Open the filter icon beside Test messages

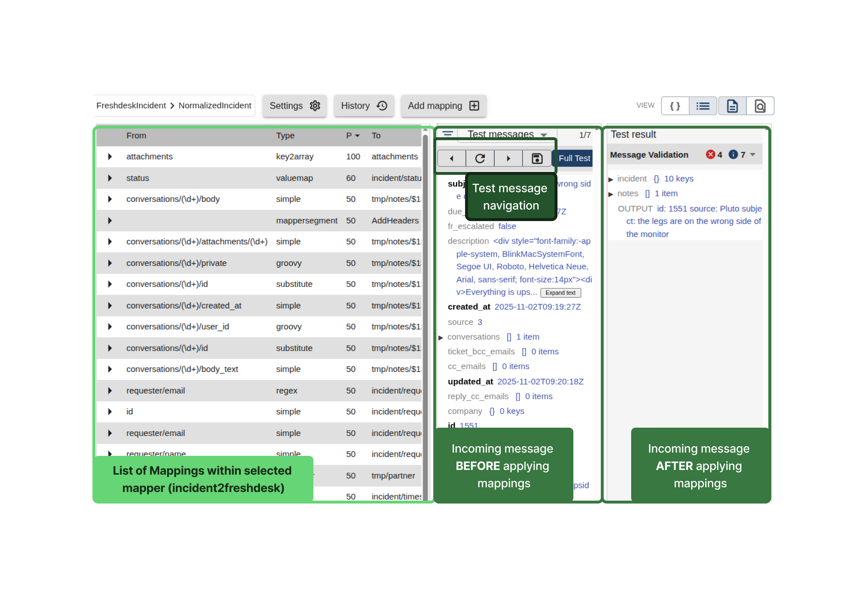point(447,133)
